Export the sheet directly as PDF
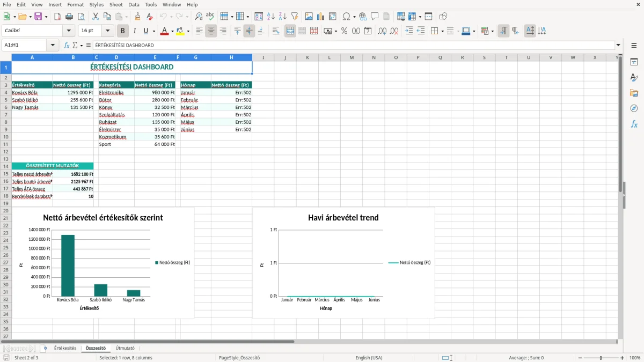Image resolution: width=644 pixels, height=362 pixels. click(57, 17)
